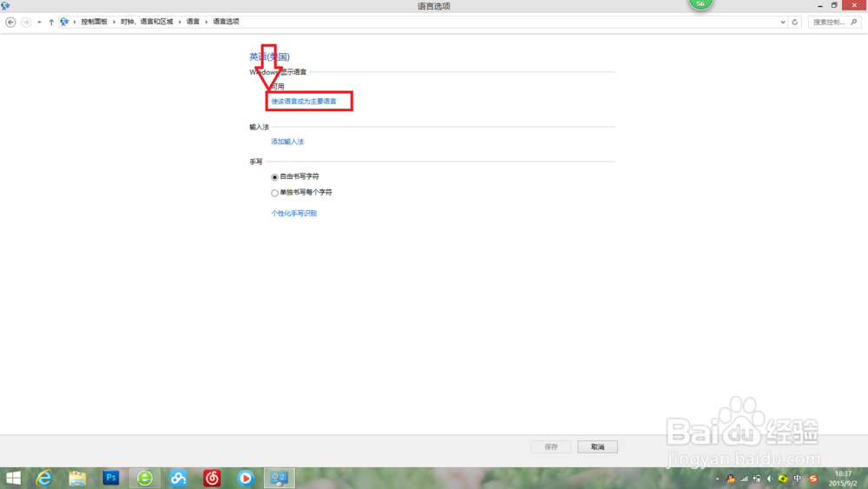Open the Windows Start button
This screenshot has width=868, height=489.
(13, 478)
